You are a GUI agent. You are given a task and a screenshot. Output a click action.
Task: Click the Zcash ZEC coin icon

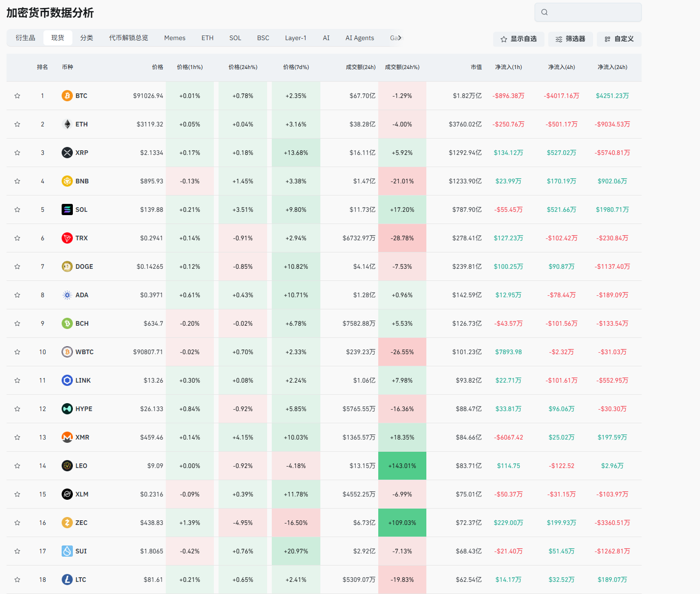click(x=67, y=523)
